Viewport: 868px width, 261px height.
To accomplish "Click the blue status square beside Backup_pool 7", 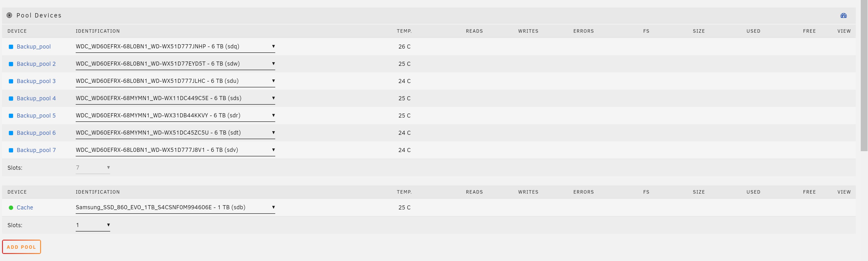I will click(11, 150).
